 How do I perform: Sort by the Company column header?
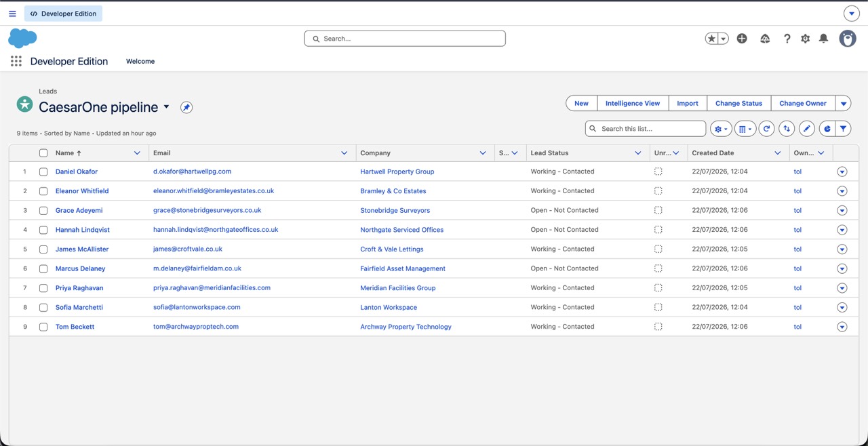[x=375, y=153]
